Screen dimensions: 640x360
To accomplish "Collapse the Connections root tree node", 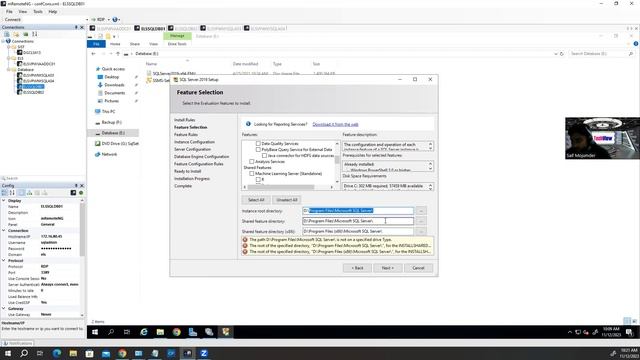I will (3, 41).
